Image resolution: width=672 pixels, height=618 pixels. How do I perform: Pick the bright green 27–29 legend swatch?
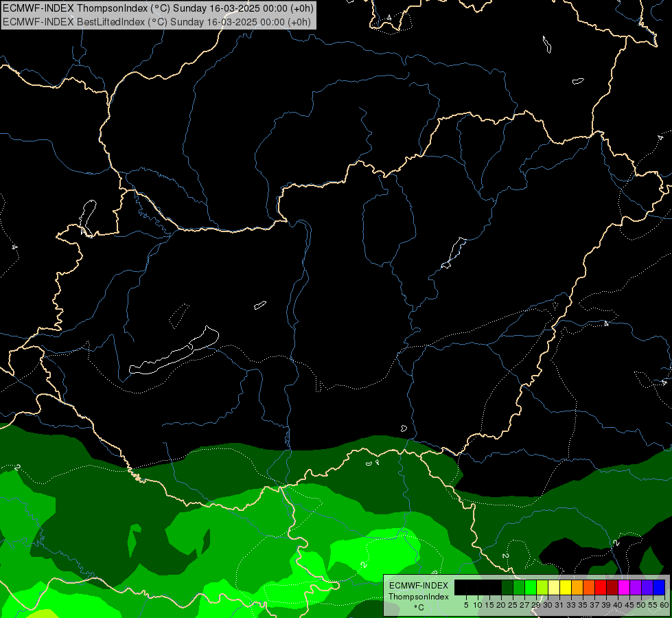(530, 588)
